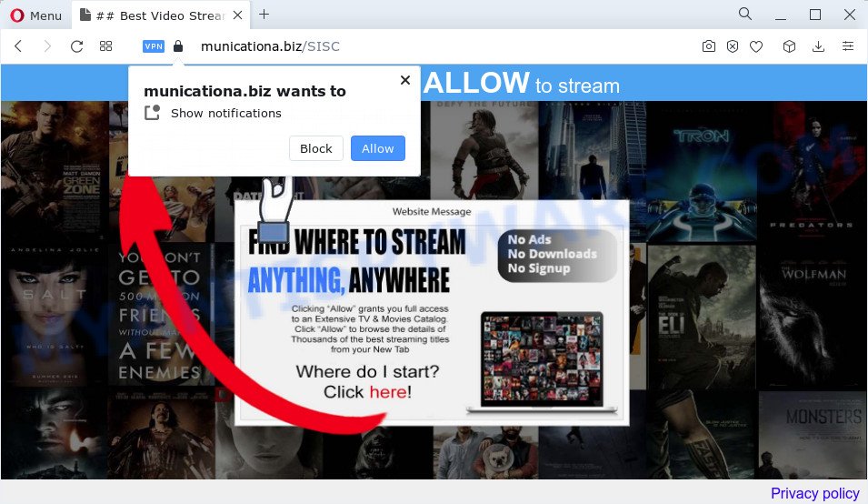Open the downloads panel
The image size is (868, 504).
tap(818, 46)
